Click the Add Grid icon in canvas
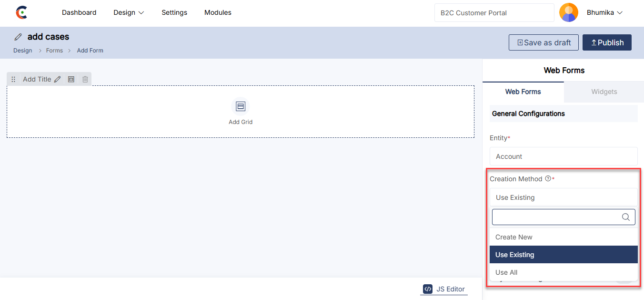 coord(241,106)
